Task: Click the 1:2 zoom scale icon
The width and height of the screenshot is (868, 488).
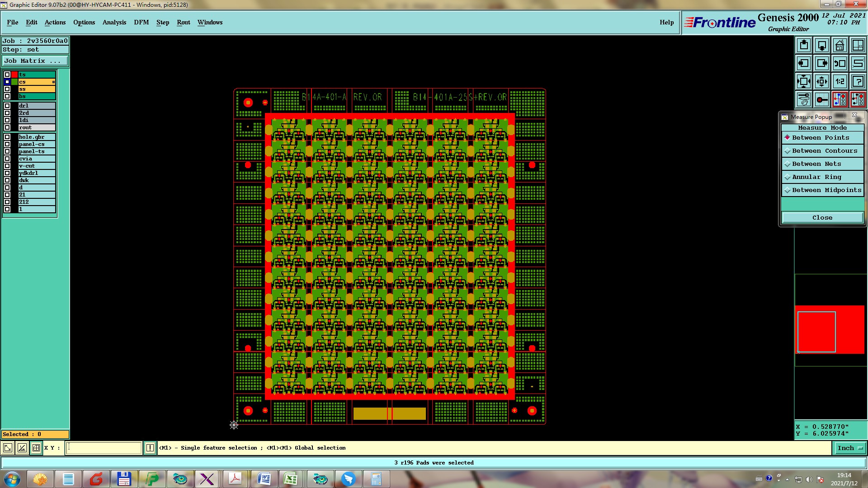Action: click(x=840, y=81)
